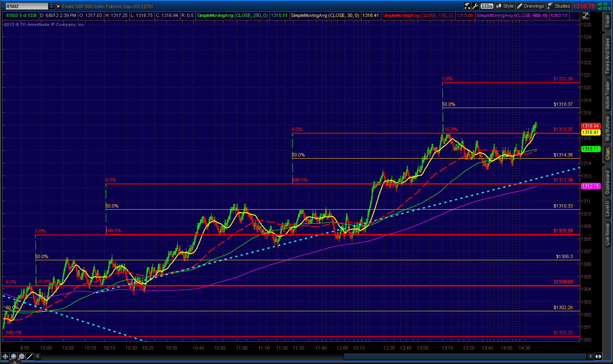
Task: Click the green 1315.11 price bubble
Action: [x=591, y=149]
